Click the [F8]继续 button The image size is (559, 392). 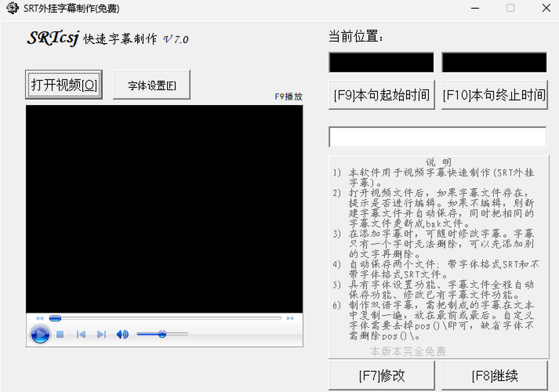coord(494,376)
